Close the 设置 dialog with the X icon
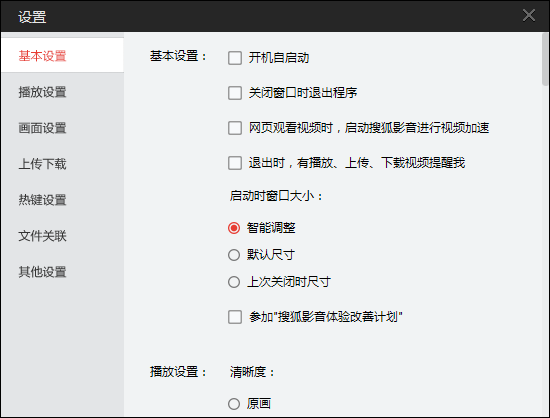This screenshot has height=418, width=550. [x=529, y=15]
